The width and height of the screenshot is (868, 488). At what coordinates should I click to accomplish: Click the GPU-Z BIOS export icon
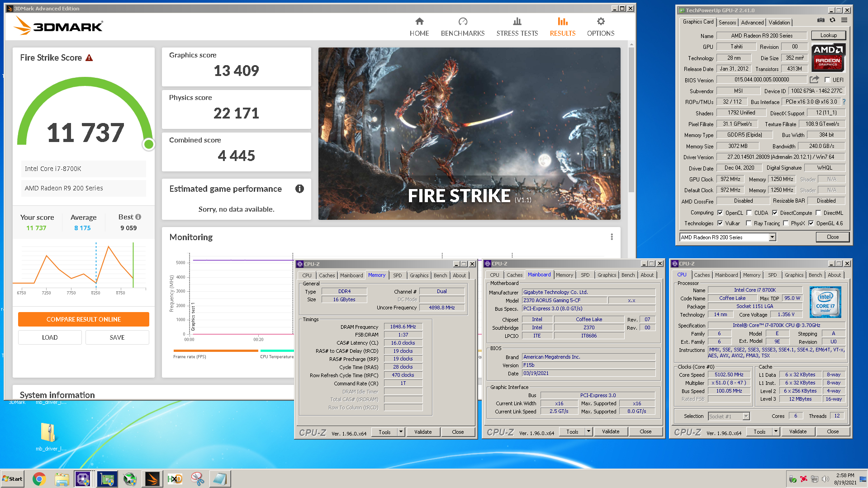[814, 80]
